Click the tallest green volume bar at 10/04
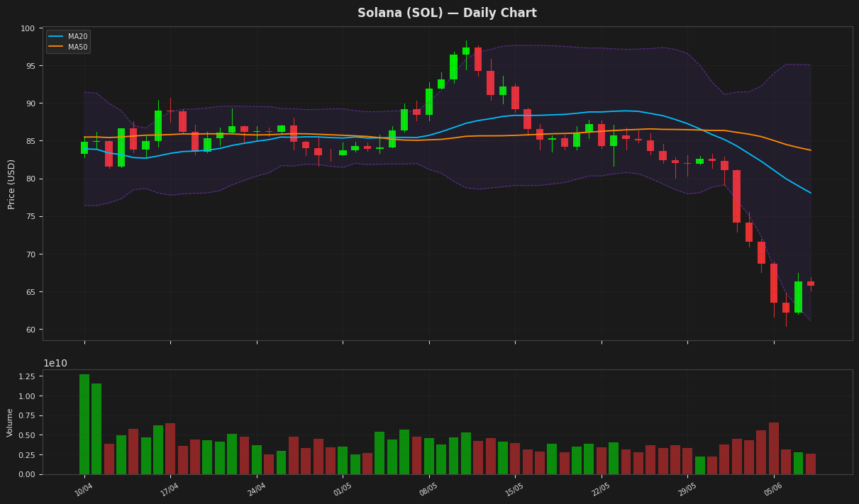 click(84, 424)
